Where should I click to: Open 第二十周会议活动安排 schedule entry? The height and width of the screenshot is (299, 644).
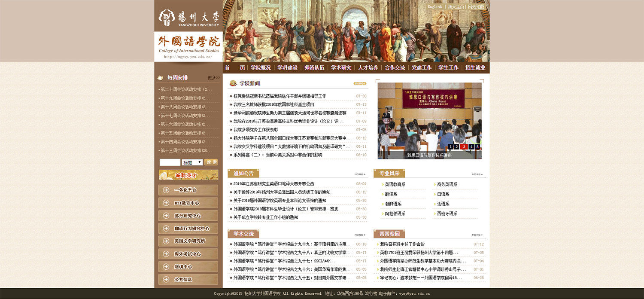tap(186, 89)
